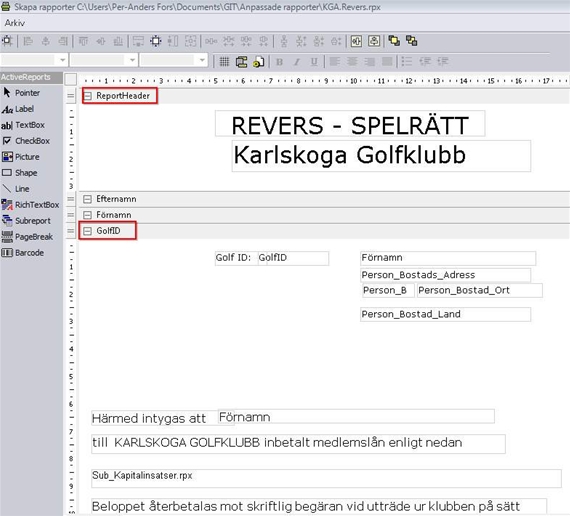Select the Pointer tool in toolbox

(21, 93)
